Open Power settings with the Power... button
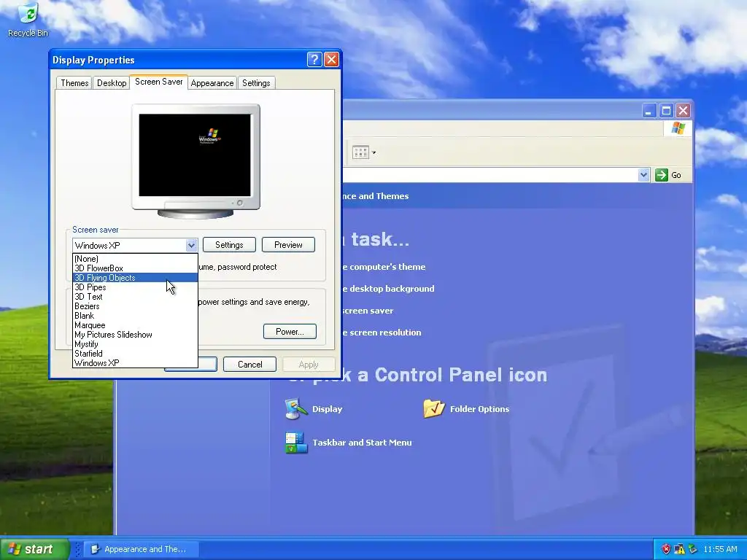 (x=290, y=332)
